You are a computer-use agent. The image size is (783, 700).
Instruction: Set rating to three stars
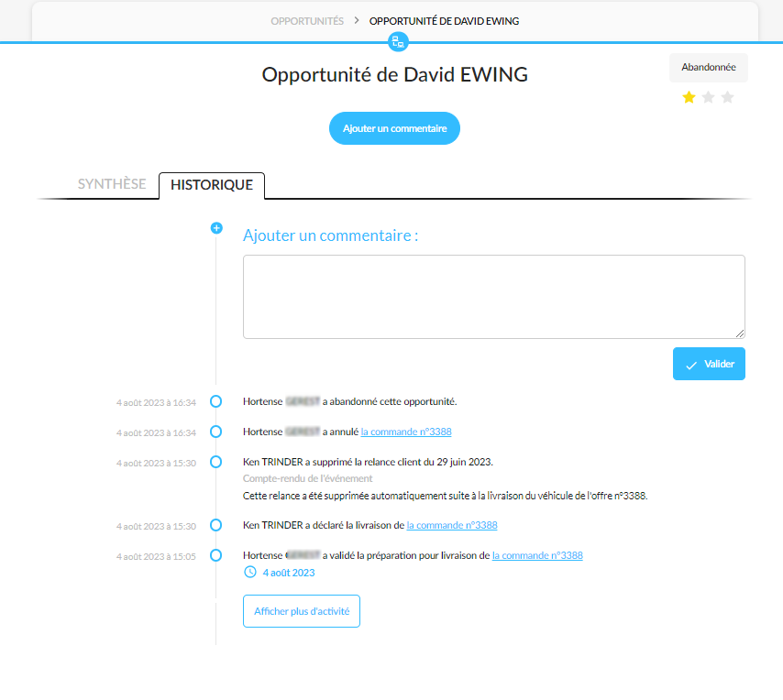click(728, 97)
